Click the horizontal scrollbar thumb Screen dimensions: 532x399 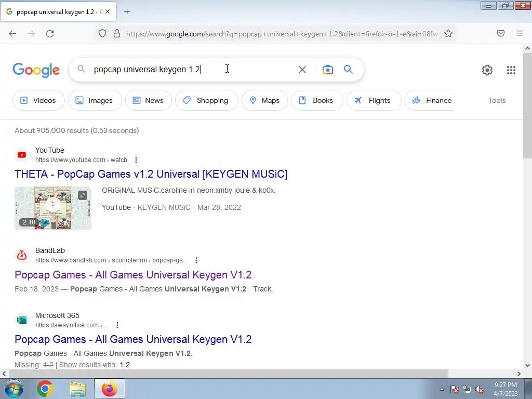click(x=229, y=374)
